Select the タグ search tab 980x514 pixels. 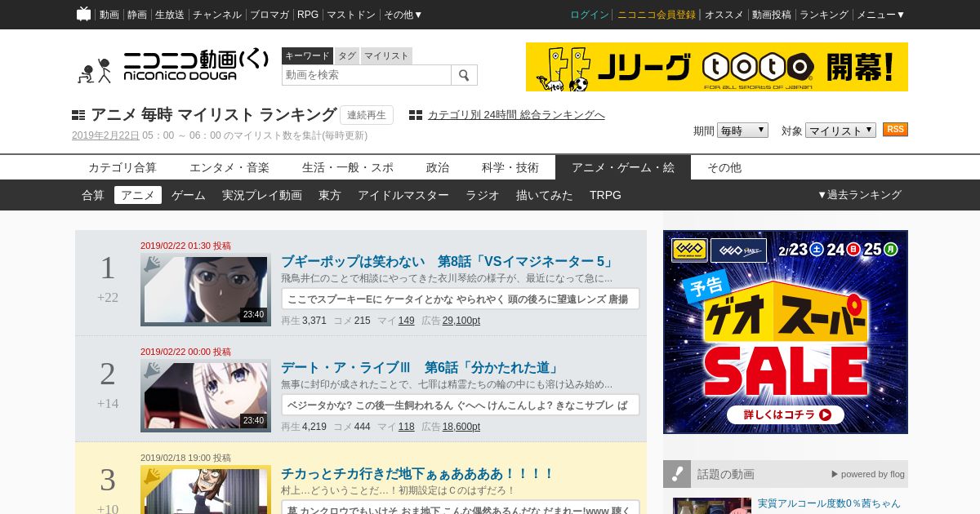[x=347, y=55]
